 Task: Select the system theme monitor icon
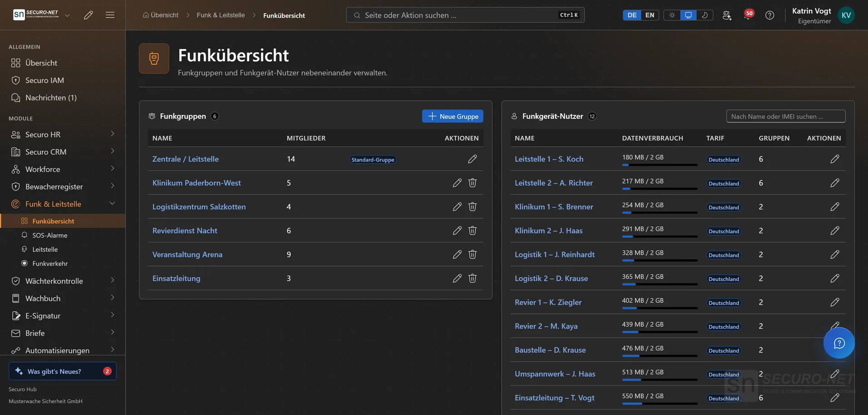688,15
